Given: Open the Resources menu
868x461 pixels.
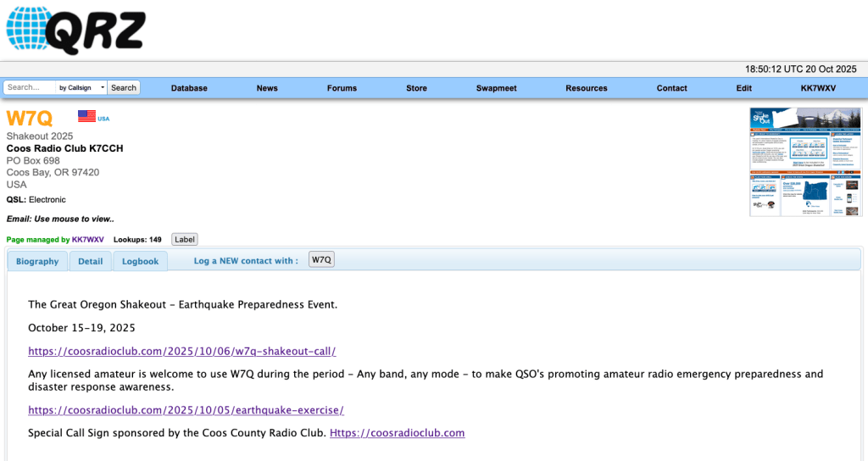Looking at the screenshot, I should click(587, 88).
